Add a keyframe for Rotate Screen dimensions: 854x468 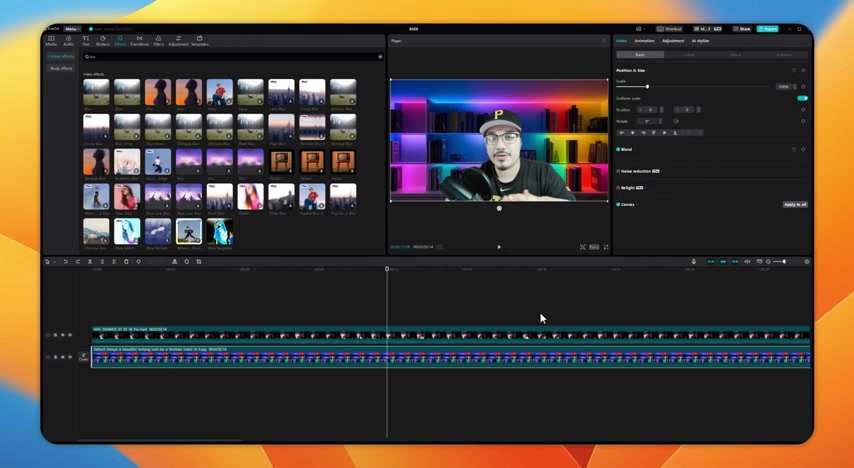803,121
